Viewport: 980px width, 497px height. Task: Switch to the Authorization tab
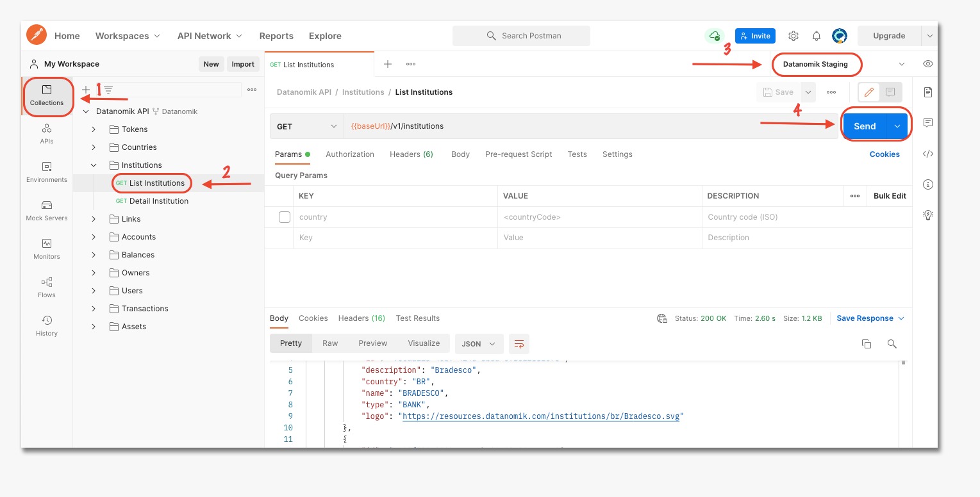pyautogui.click(x=350, y=154)
